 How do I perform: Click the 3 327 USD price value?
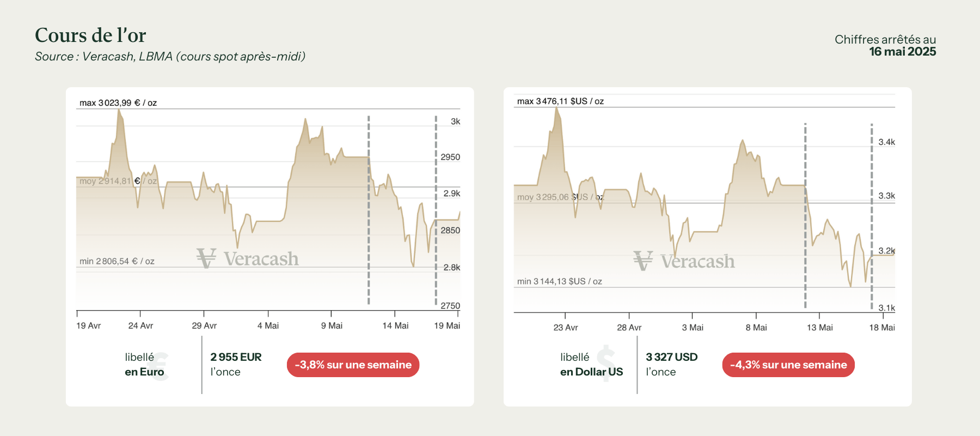pyautogui.click(x=671, y=357)
